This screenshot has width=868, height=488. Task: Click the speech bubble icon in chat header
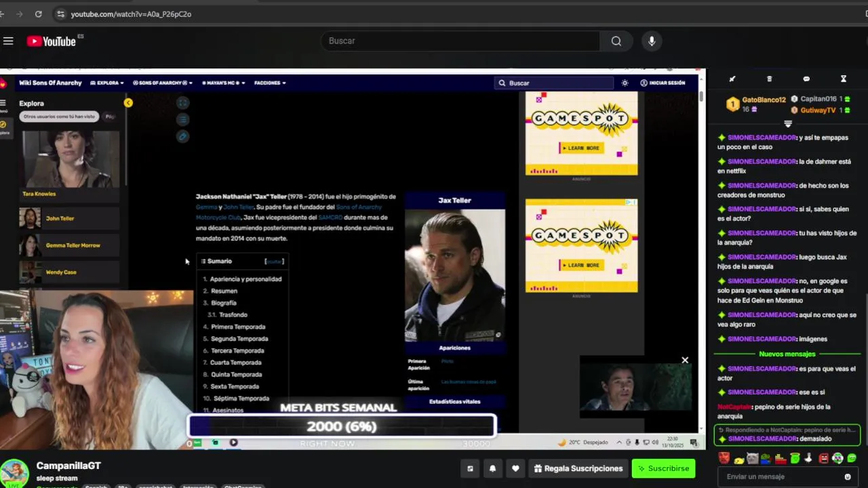[x=806, y=79]
